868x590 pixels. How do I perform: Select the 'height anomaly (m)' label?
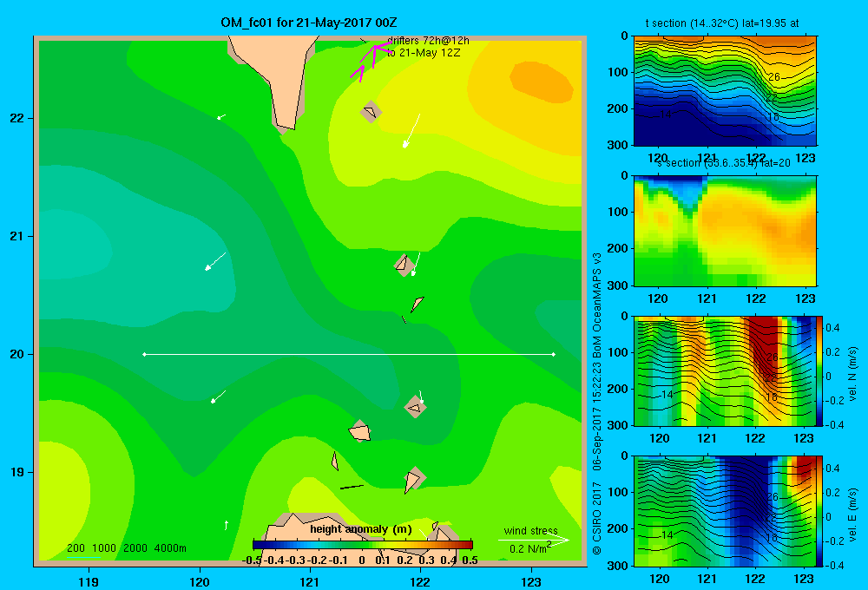click(x=361, y=529)
